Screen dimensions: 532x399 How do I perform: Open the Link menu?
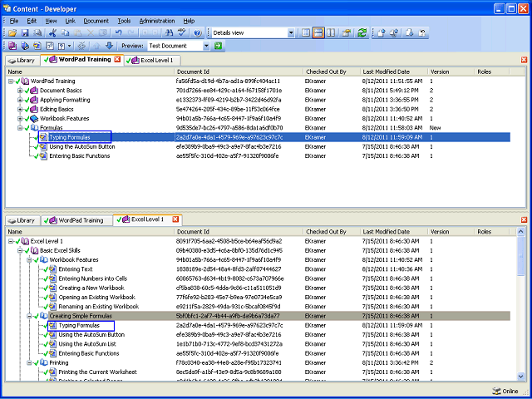click(x=70, y=21)
